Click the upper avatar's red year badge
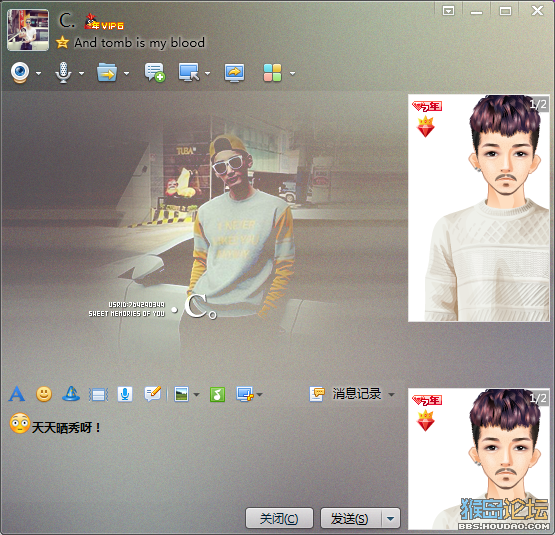555x535 pixels. 427,106
